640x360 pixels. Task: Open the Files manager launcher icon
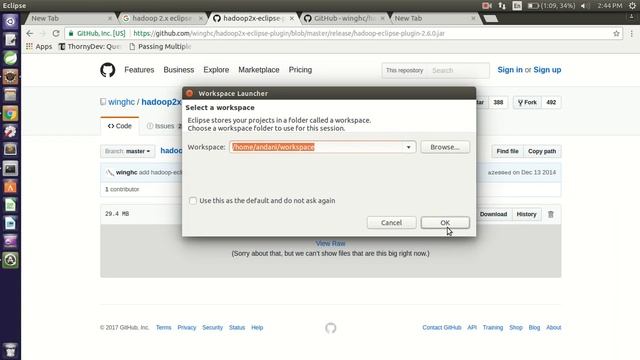pos(10,95)
